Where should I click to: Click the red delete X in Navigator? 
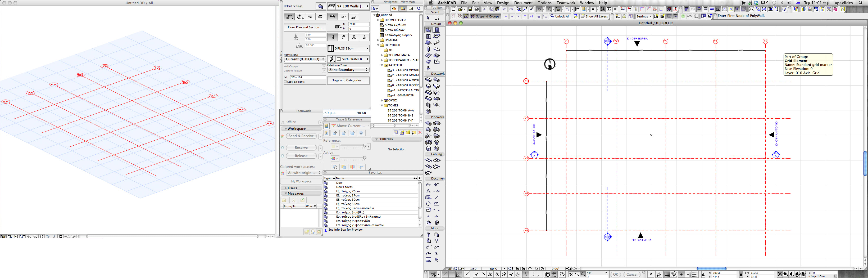click(x=420, y=133)
